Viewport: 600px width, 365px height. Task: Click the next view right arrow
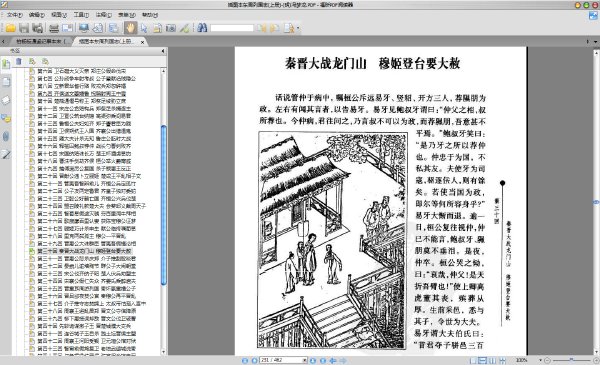coord(343,360)
